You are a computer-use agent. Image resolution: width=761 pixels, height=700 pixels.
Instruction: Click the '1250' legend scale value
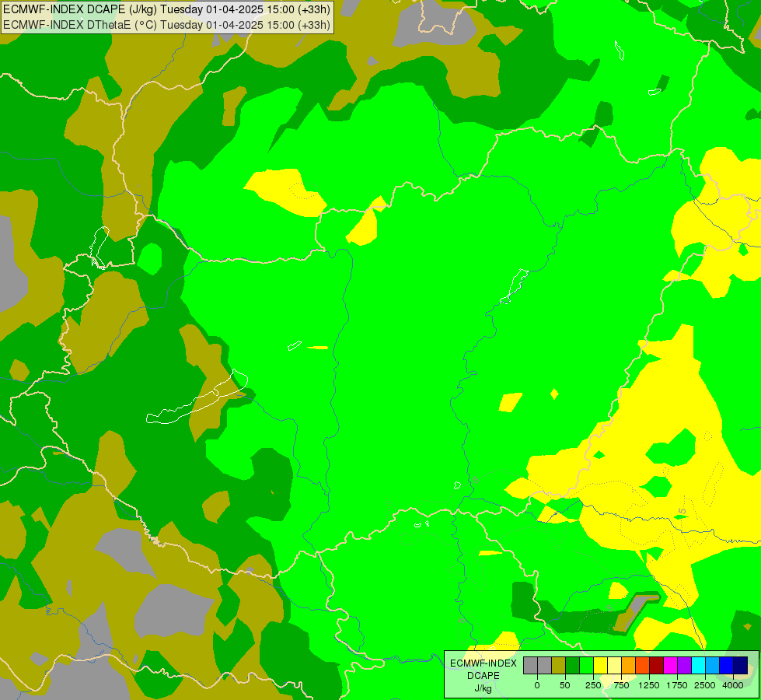[x=649, y=685]
